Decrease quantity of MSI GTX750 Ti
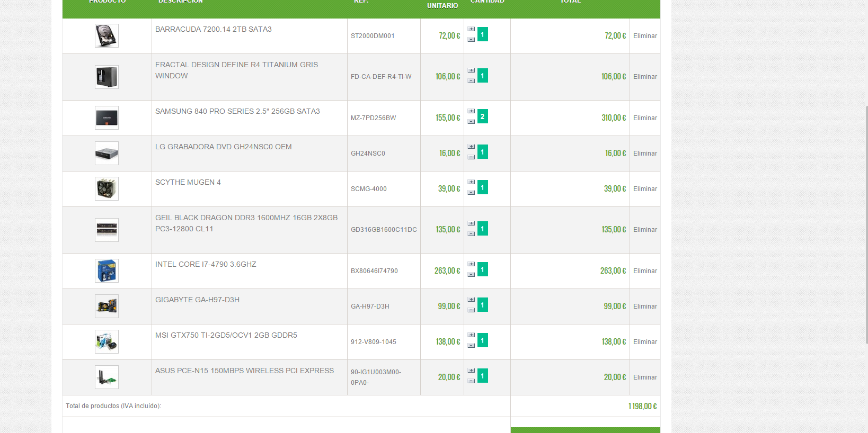868x433 pixels. tap(471, 346)
